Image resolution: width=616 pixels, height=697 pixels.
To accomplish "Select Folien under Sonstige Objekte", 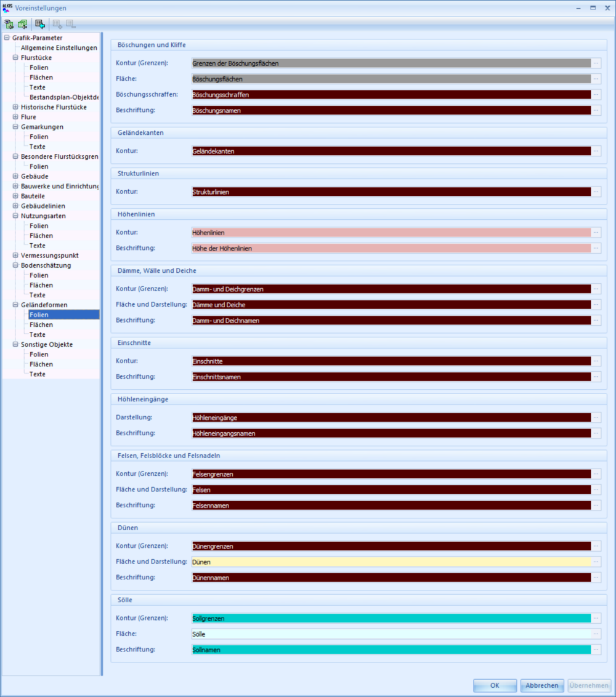I will tap(39, 354).
